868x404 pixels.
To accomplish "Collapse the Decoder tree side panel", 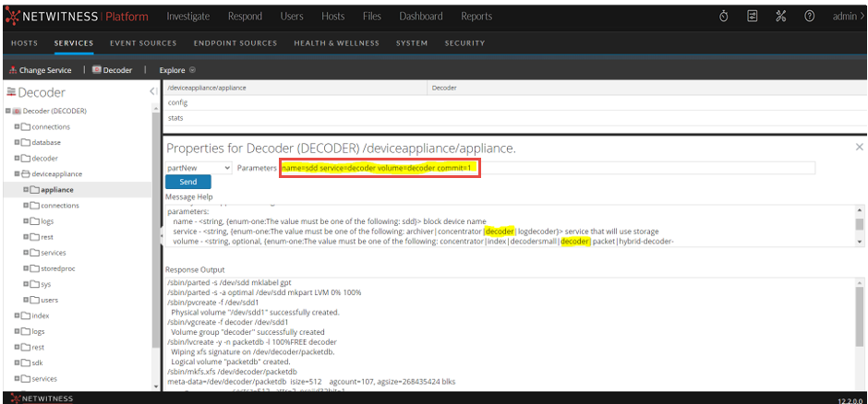I will click(x=152, y=91).
